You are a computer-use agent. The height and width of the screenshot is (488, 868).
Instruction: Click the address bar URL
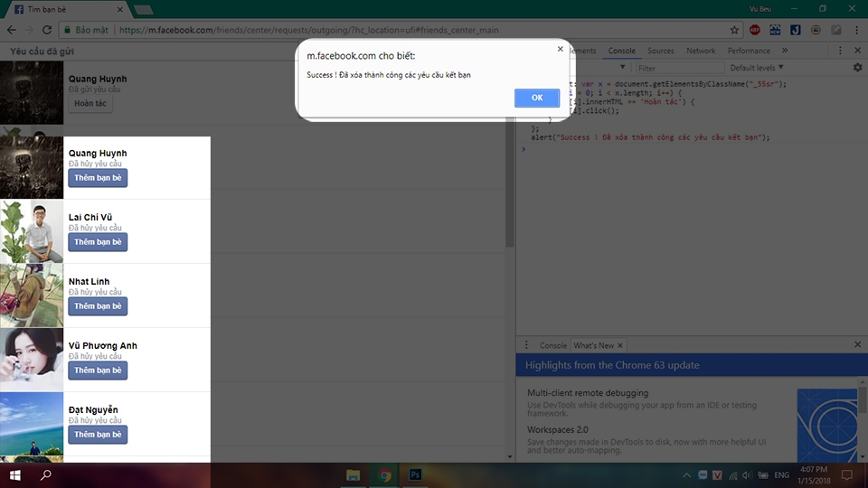[x=309, y=30]
